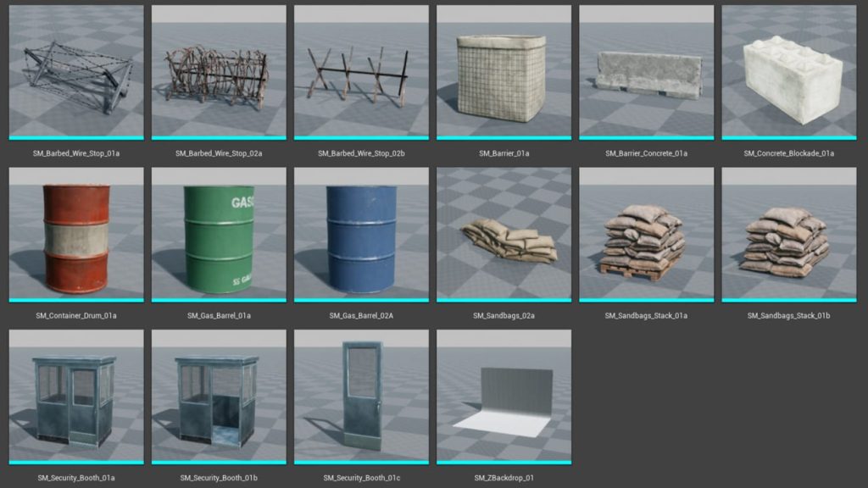The width and height of the screenshot is (868, 488).
Task: Click the SM_Concrete_Blockade_01a name label
Action: (x=789, y=153)
